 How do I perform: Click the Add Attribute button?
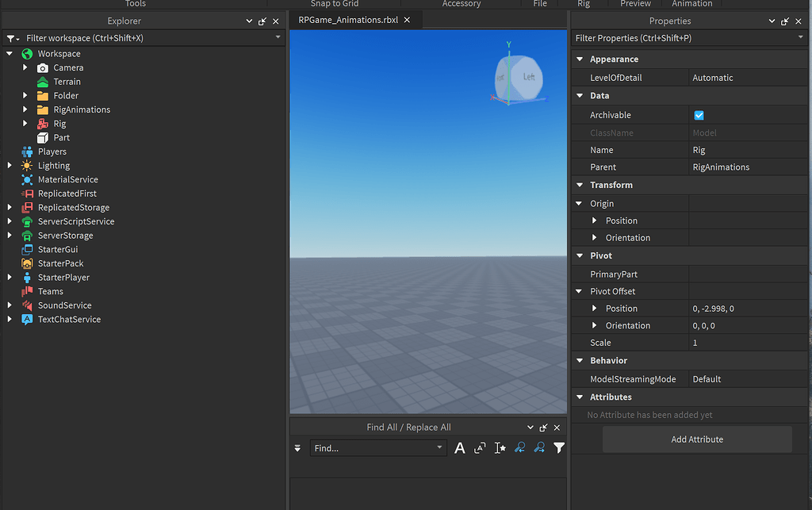[697, 439]
